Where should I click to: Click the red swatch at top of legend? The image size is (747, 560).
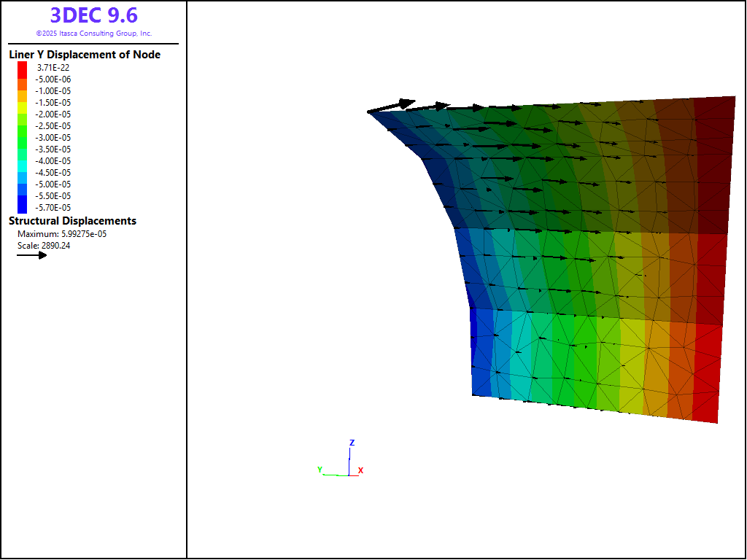(22, 67)
